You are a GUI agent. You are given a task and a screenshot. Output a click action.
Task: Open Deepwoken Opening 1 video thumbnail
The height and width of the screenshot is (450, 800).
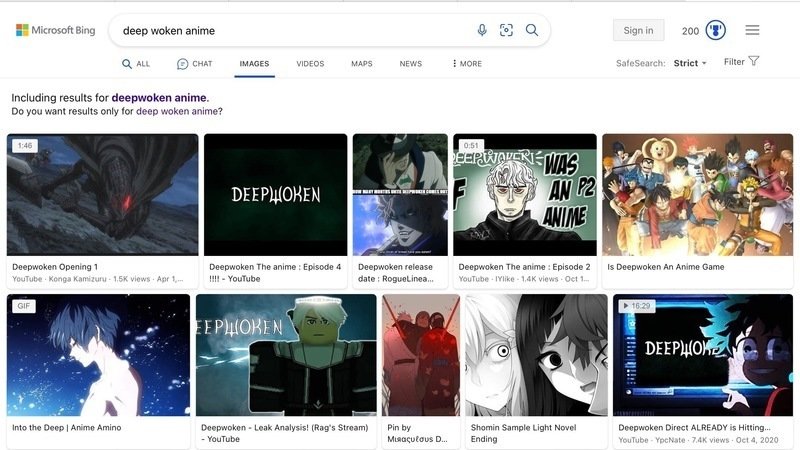coord(102,195)
